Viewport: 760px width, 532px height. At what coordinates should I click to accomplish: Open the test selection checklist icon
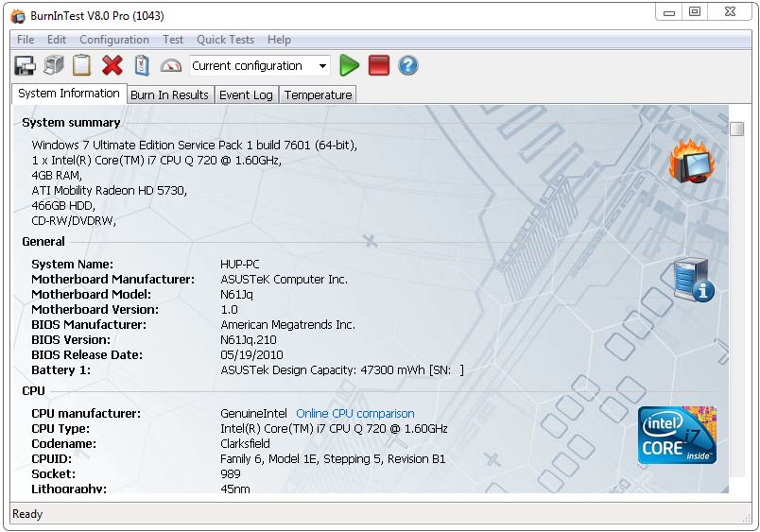point(142,65)
